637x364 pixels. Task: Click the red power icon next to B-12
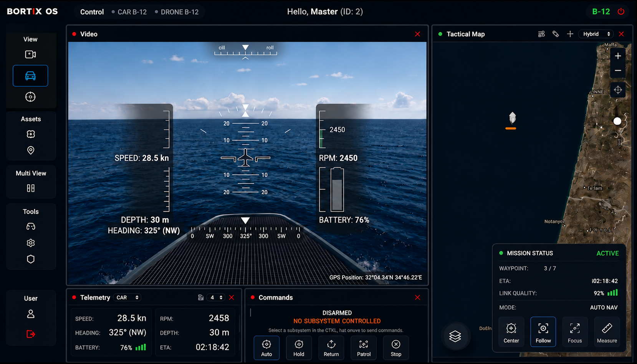point(621,12)
